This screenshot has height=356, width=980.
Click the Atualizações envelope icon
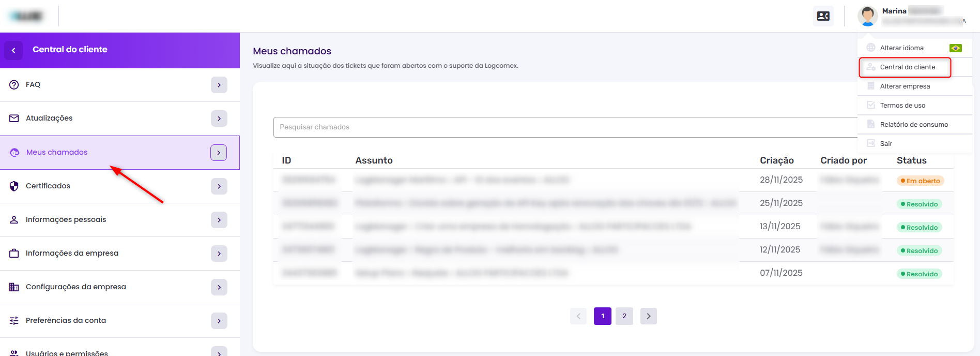pyautogui.click(x=14, y=118)
